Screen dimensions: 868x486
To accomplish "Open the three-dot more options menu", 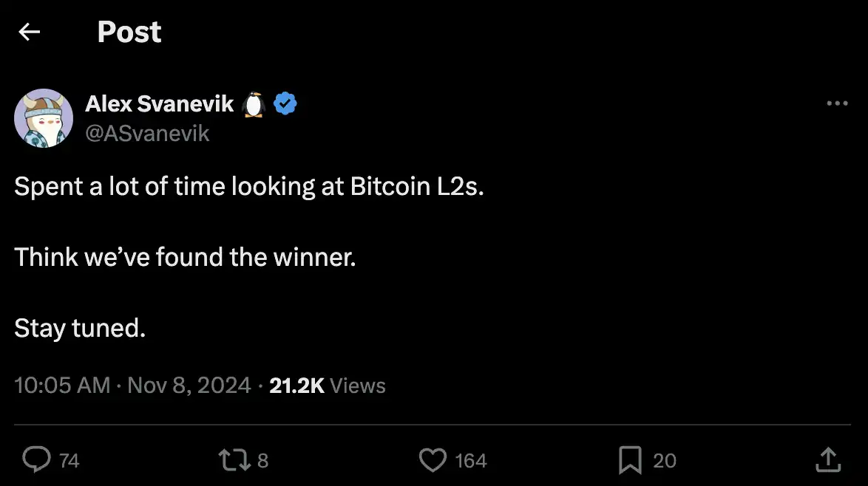I will [x=837, y=104].
